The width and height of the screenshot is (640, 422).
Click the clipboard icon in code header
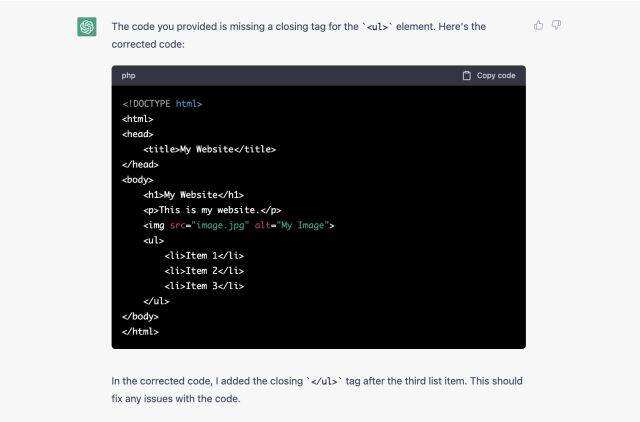pyautogui.click(x=467, y=75)
